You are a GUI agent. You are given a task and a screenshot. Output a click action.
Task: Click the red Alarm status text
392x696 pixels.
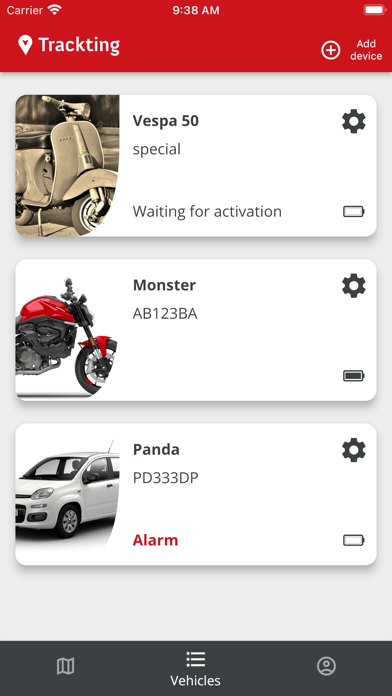click(x=155, y=540)
